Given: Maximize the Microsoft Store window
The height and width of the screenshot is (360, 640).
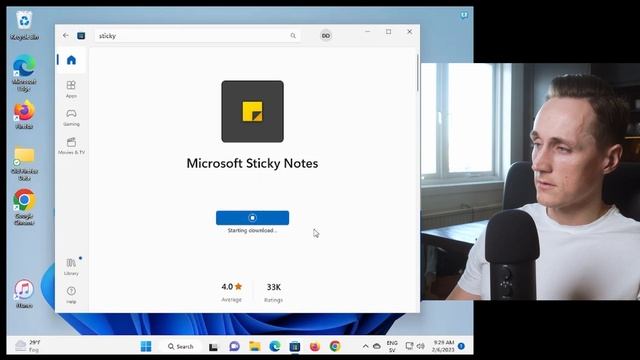Looking at the screenshot, I should [389, 31].
